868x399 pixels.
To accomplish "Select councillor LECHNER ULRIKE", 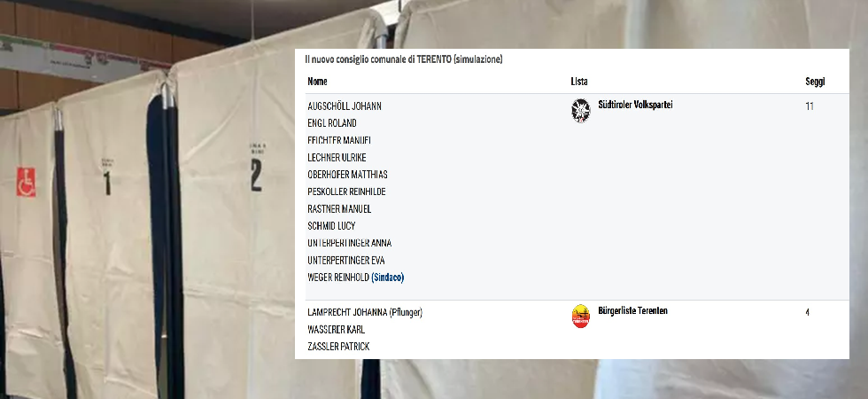I will click(337, 158).
